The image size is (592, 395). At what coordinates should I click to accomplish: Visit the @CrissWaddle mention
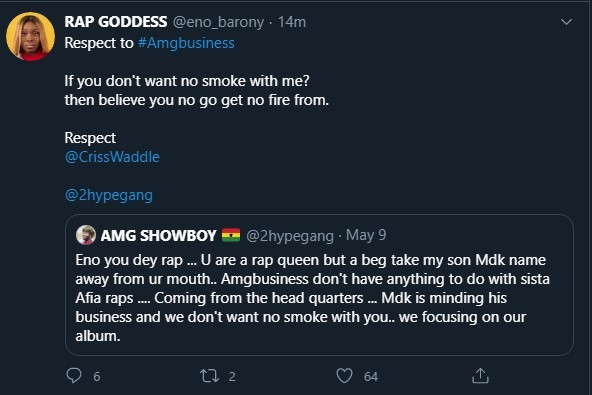pyautogui.click(x=112, y=157)
